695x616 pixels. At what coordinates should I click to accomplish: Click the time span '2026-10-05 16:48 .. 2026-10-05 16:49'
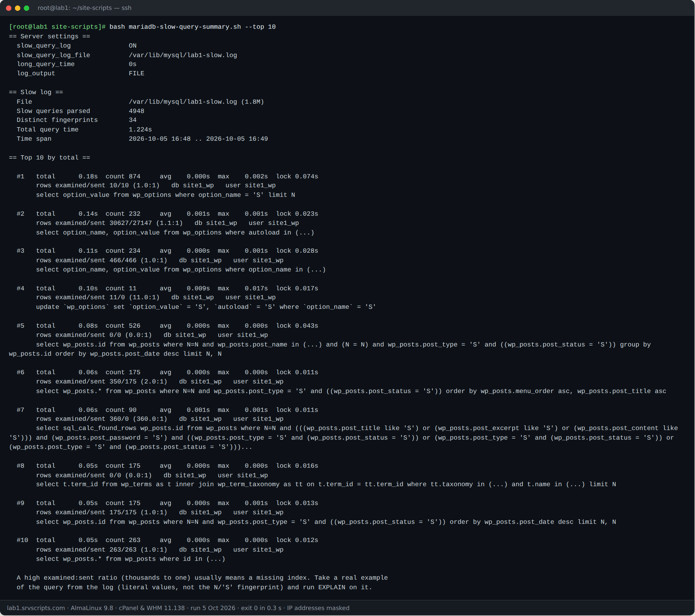click(x=198, y=139)
